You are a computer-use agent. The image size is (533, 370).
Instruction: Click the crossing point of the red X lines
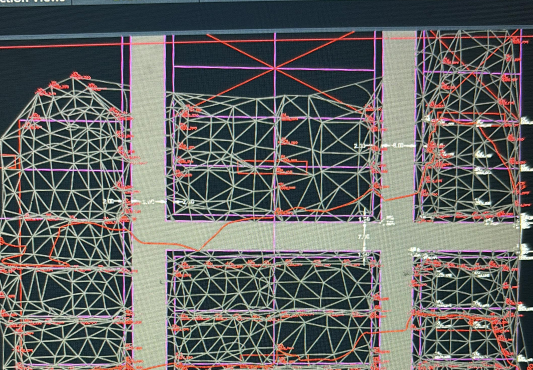(x=275, y=68)
